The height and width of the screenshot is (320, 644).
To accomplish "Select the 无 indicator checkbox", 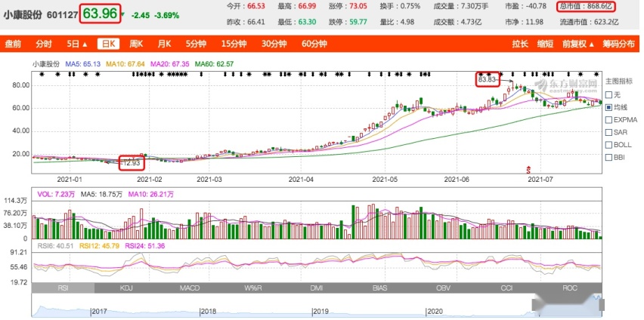I will (x=608, y=95).
